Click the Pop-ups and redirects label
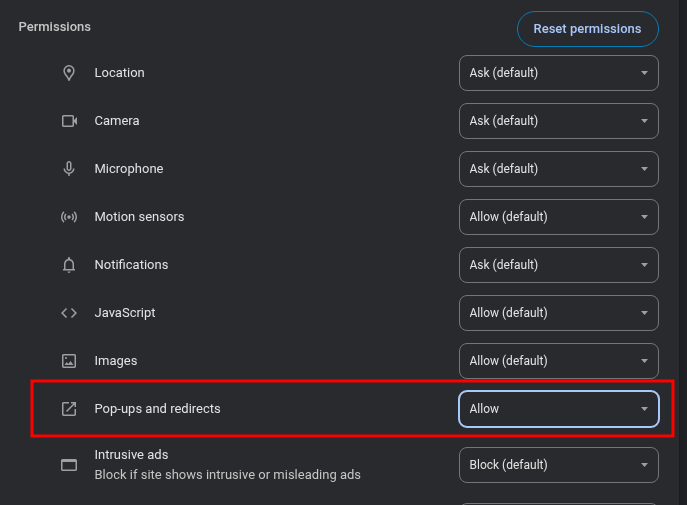 [157, 409]
